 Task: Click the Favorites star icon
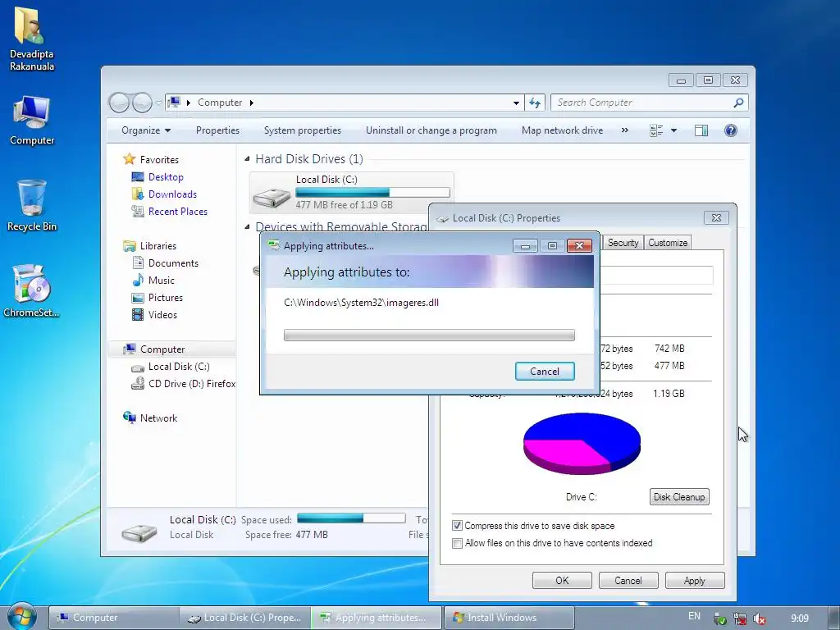pyautogui.click(x=129, y=159)
